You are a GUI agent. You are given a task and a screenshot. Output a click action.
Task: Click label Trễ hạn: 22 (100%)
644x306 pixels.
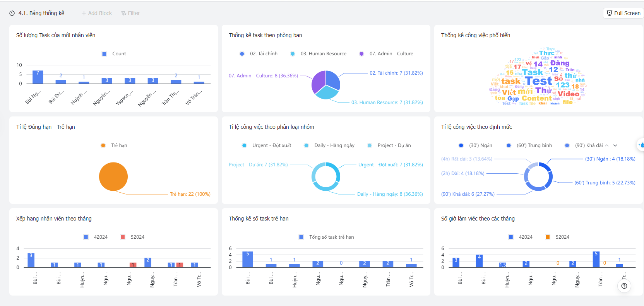click(x=190, y=194)
